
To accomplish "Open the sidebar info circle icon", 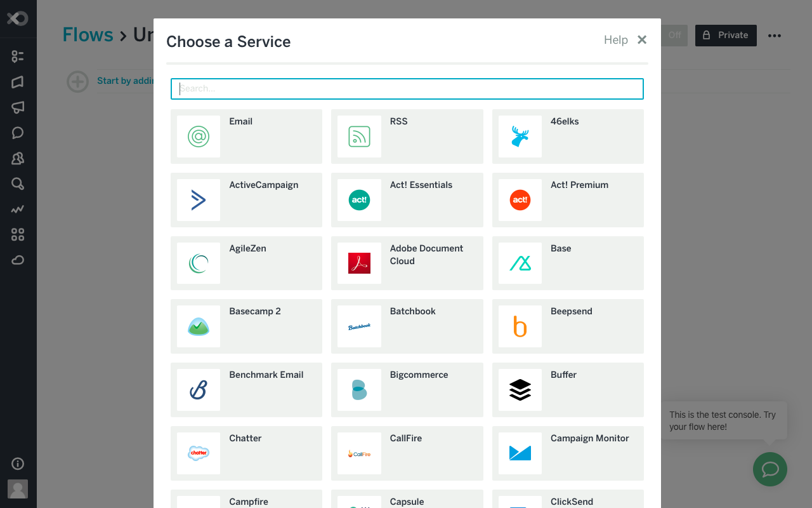I will click(x=18, y=464).
